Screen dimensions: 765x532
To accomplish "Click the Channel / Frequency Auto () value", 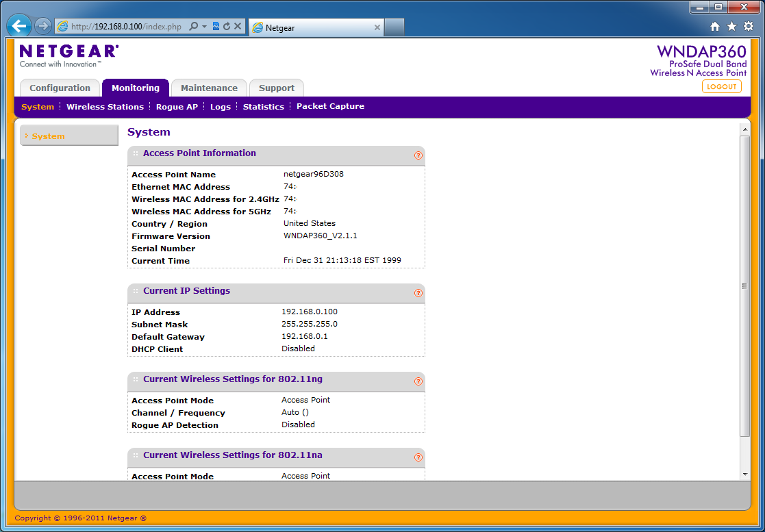I will coord(295,412).
